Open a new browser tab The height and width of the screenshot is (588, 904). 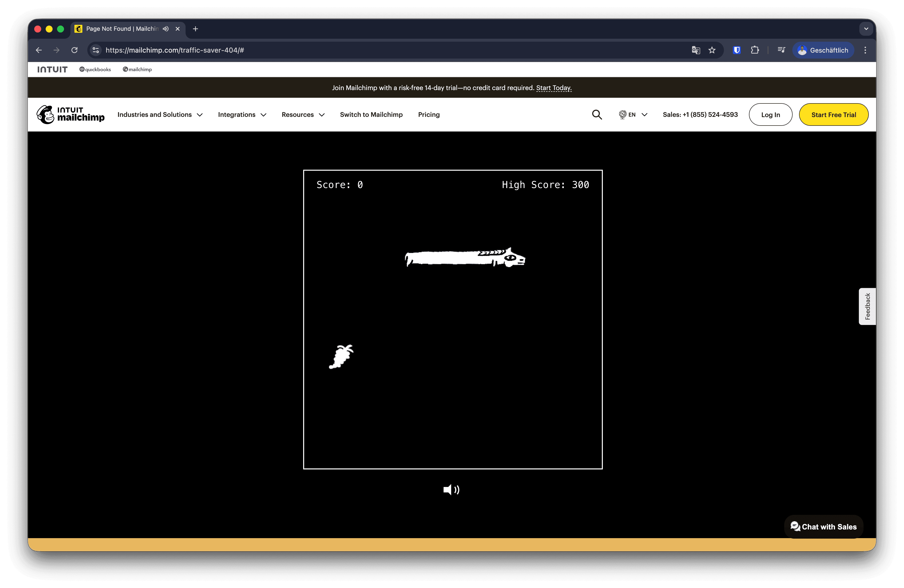(195, 29)
